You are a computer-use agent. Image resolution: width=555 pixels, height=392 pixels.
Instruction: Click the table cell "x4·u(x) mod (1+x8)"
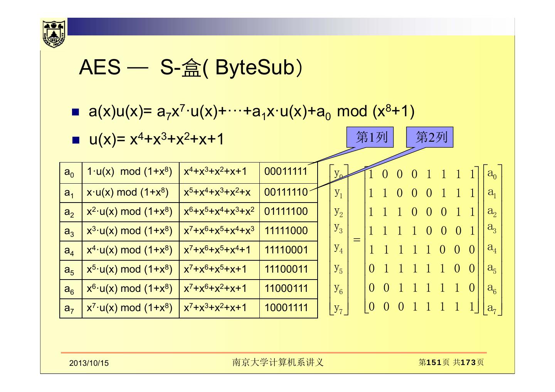point(131,251)
